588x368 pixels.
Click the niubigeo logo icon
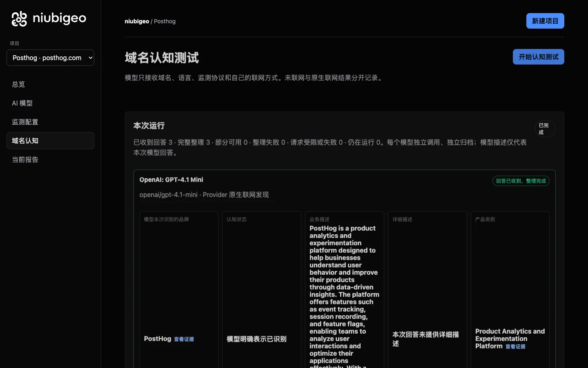tap(19, 19)
